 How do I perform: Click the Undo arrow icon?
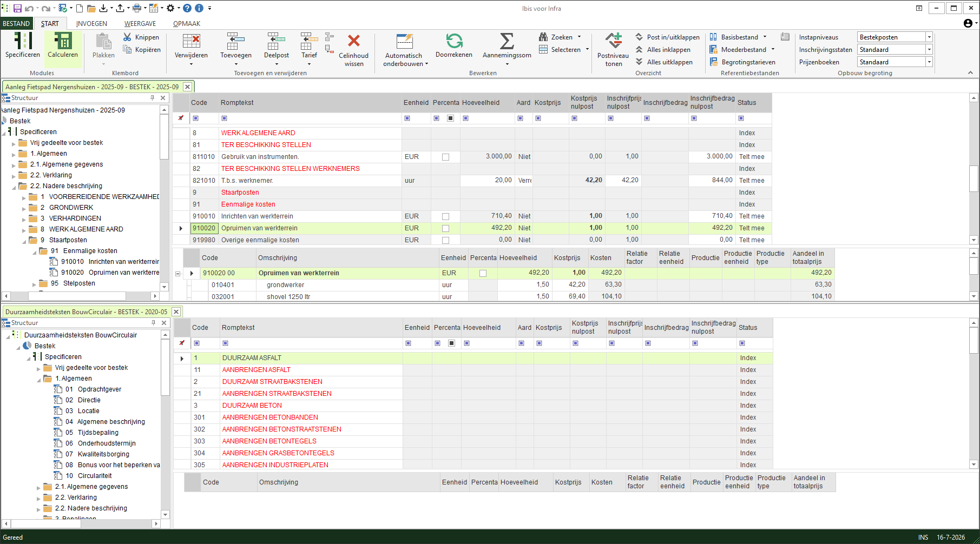[x=29, y=8]
